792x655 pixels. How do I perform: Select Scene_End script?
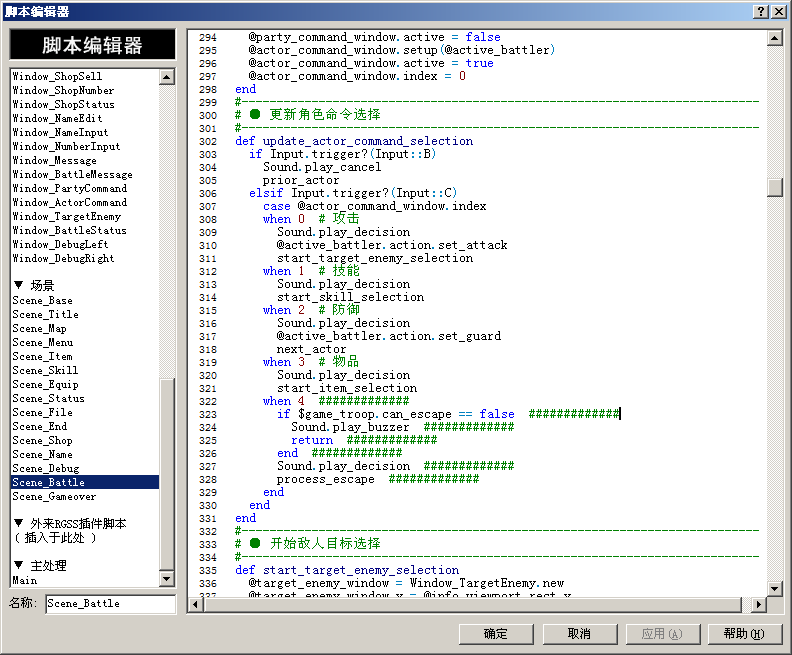click(39, 427)
